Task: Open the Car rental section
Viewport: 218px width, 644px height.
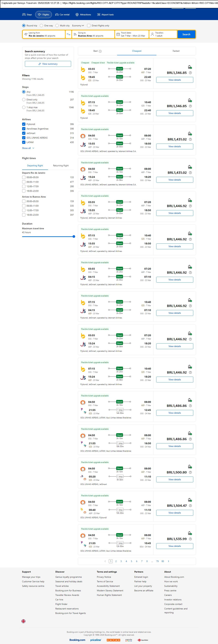Action: coord(62,15)
